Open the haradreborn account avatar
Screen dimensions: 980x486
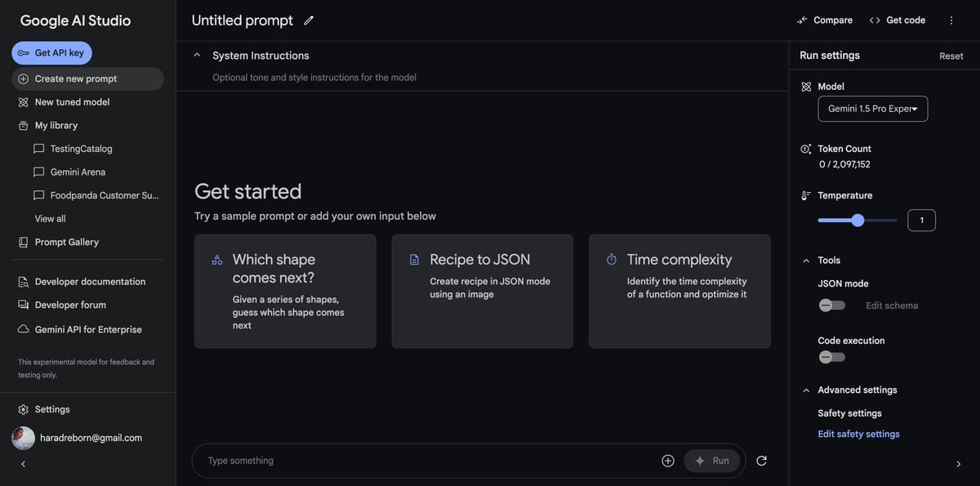coord(23,438)
